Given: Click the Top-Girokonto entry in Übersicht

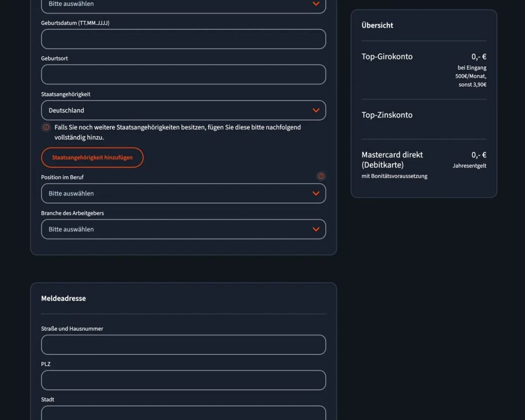Looking at the screenshot, I should (387, 56).
